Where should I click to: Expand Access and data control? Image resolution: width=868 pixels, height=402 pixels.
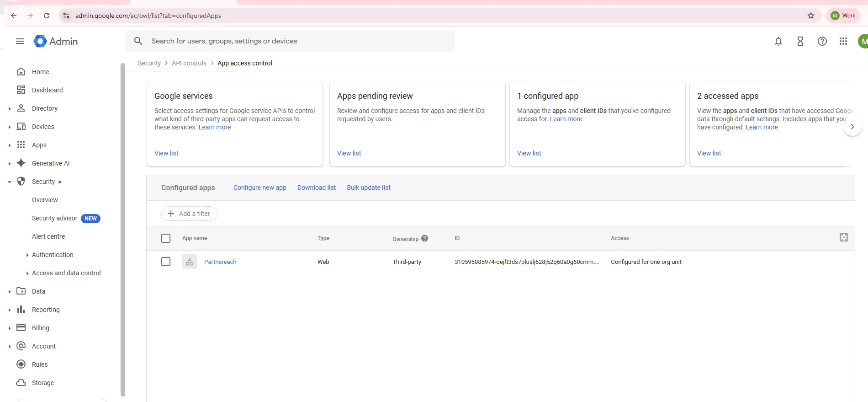click(27, 273)
